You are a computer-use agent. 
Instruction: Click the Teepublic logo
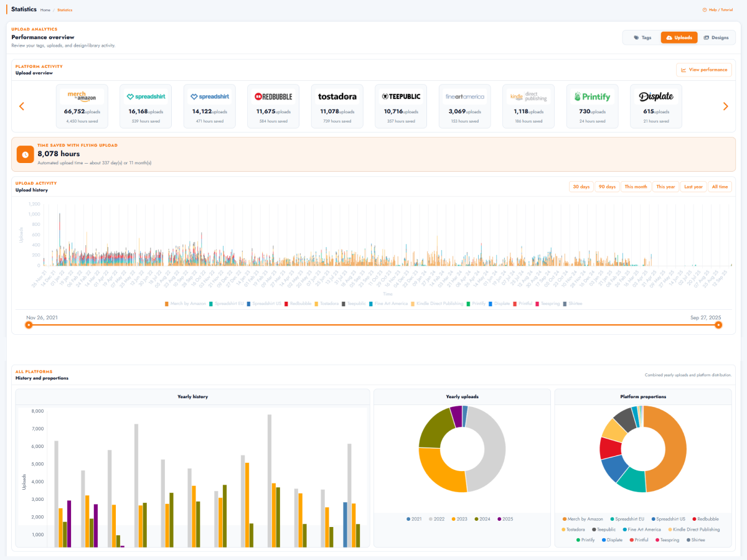point(401,96)
